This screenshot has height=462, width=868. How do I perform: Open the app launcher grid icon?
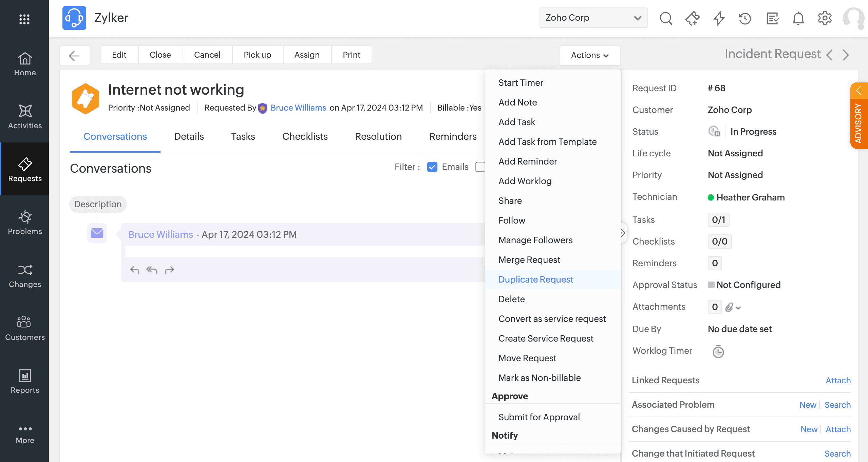point(24,19)
